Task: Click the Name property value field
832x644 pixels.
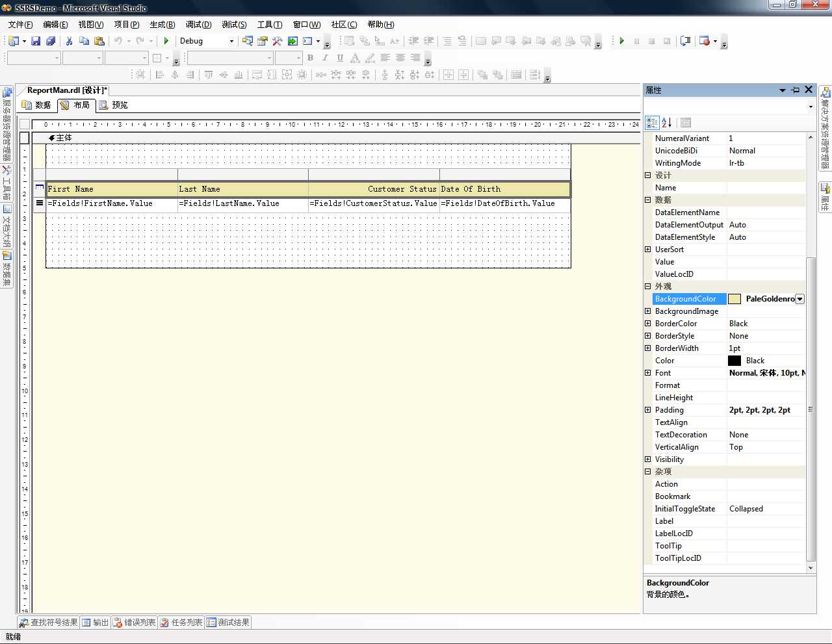Action: [766, 188]
